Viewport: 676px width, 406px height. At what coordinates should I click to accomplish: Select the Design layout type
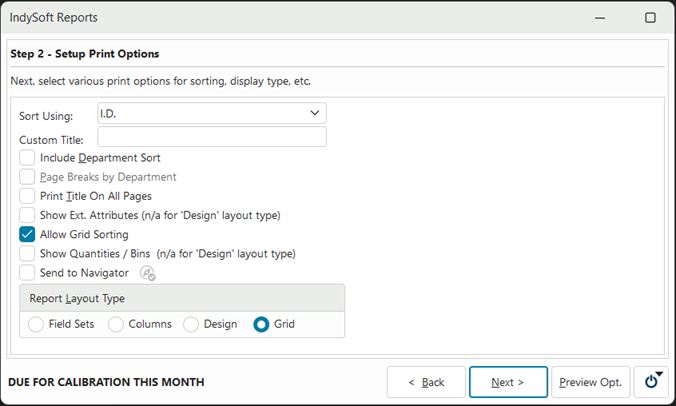click(x=191, y=324)
